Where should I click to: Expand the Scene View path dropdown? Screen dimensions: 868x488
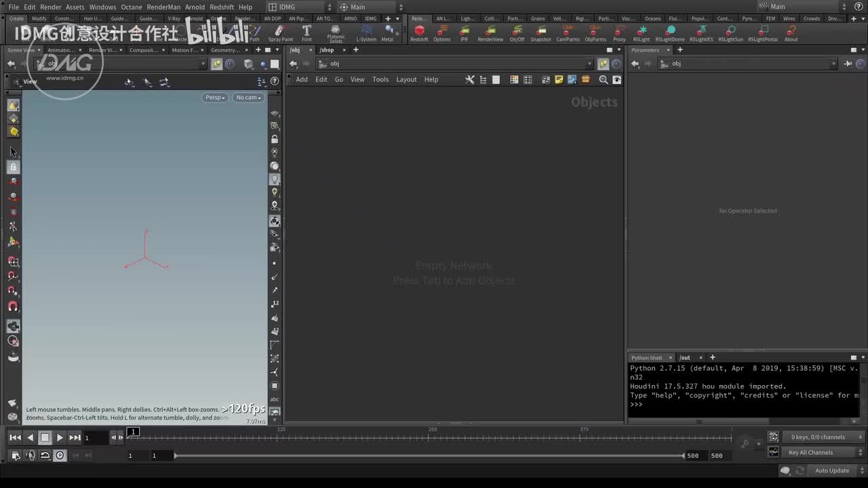click(x=203, y=64)
